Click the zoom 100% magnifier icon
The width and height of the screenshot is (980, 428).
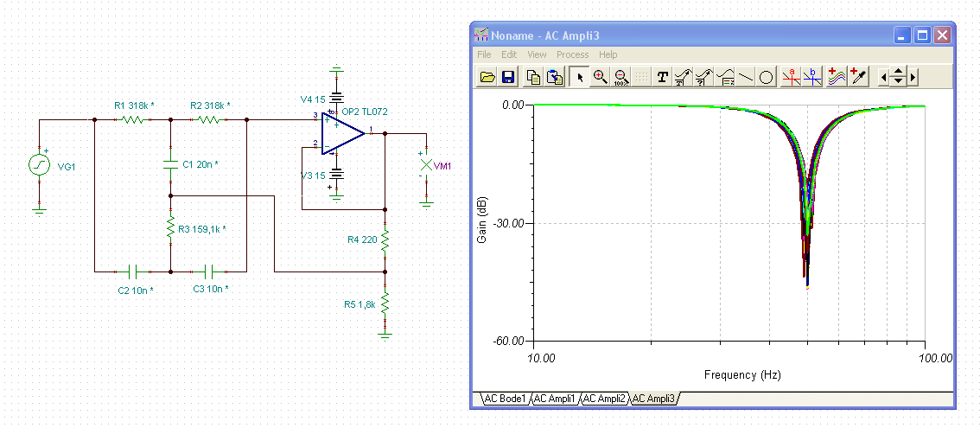coord(620,77)
